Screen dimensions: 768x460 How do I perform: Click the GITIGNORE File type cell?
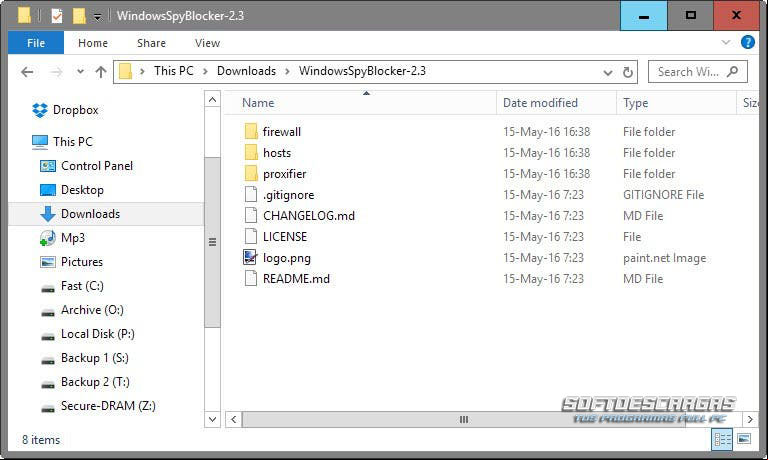coord(664,195)
